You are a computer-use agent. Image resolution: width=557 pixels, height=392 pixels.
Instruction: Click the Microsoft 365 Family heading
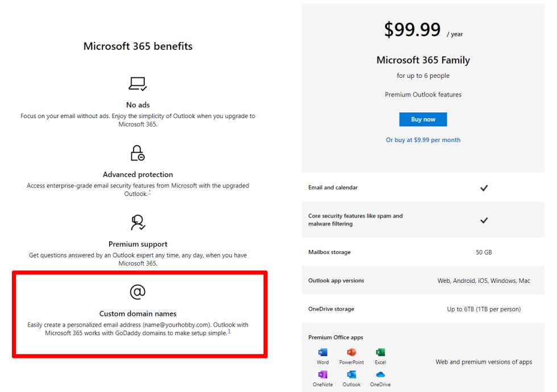pyautogui.click(x=423, y=60)
